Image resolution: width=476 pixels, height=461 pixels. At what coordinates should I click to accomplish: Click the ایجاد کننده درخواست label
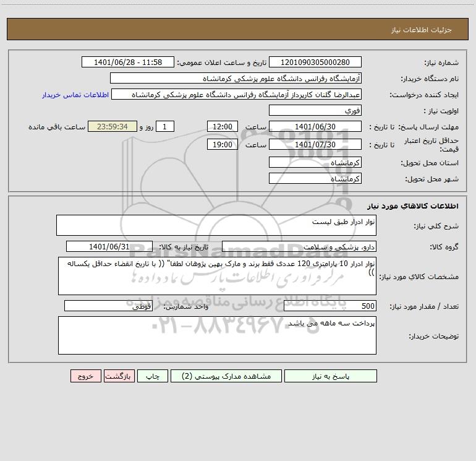pyautogui.click(x=424, y=95)
